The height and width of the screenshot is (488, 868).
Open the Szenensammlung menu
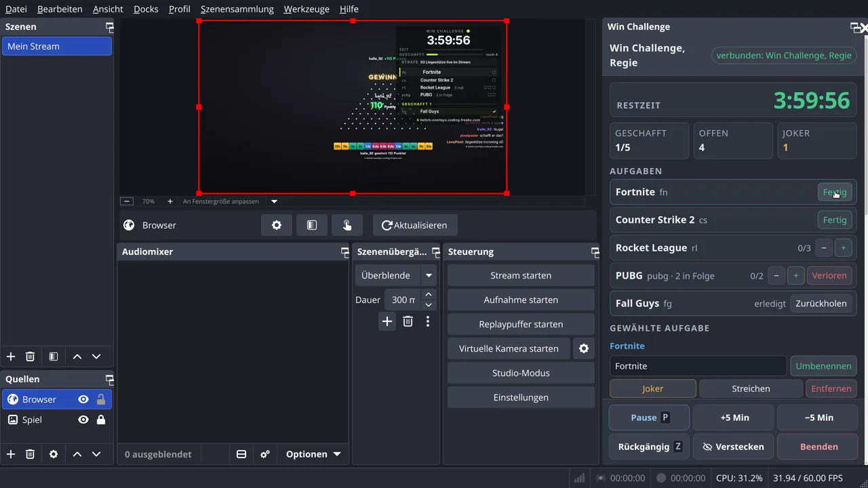pos(237,9)
